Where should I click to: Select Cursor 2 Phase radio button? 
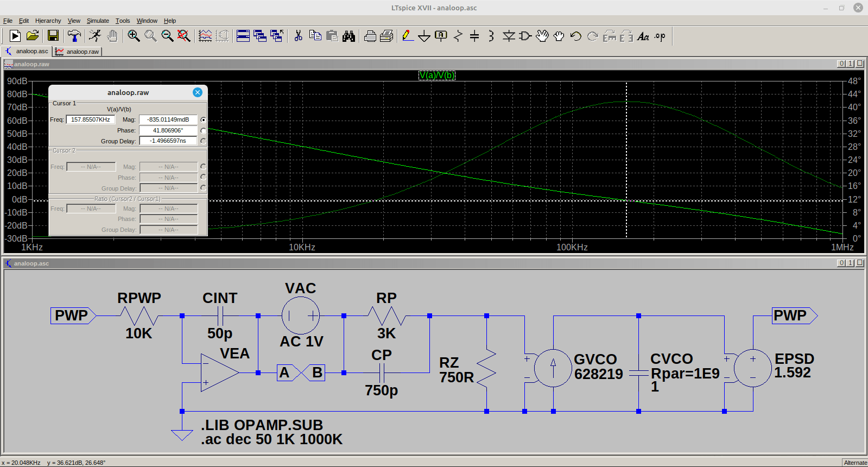203,177
